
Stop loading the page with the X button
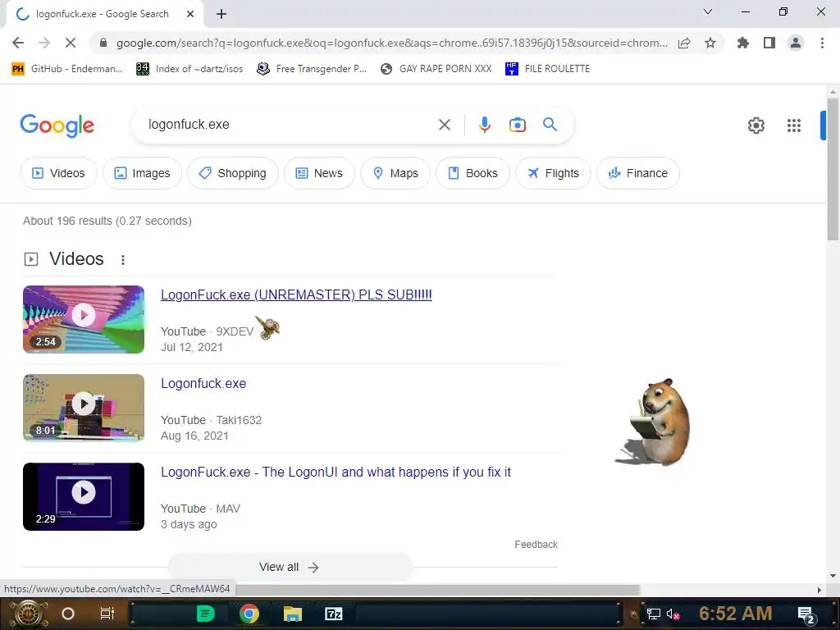71,43
